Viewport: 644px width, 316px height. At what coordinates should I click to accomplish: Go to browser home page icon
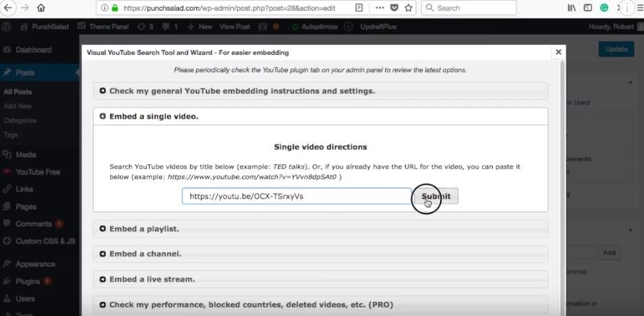tap(41, 8)
